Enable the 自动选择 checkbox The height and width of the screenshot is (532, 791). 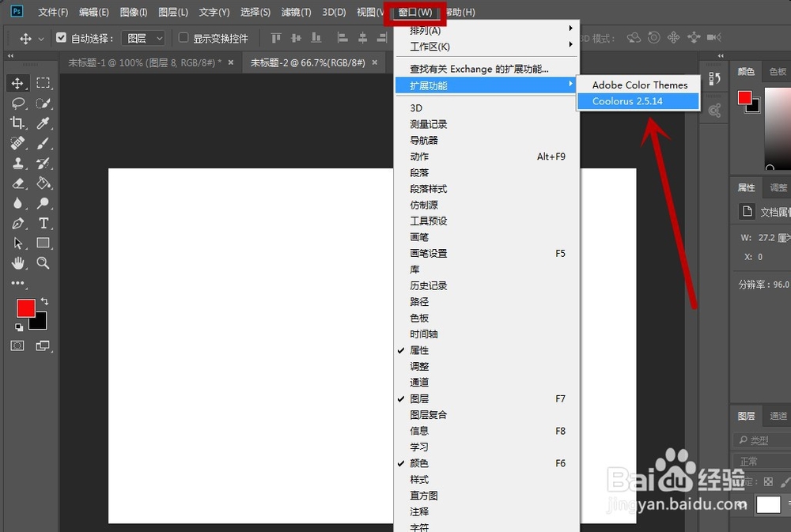tap(61, 37)
